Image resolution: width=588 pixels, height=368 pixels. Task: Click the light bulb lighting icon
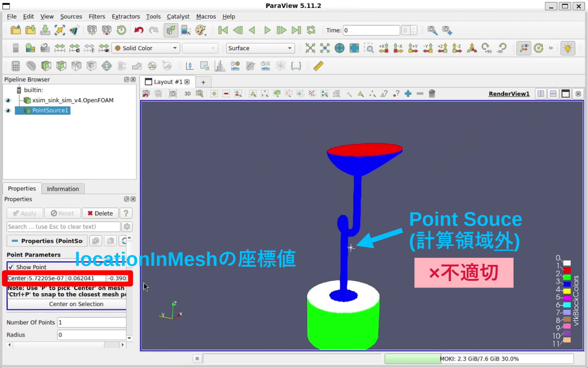pyautogui.click(x=567, y=48)
